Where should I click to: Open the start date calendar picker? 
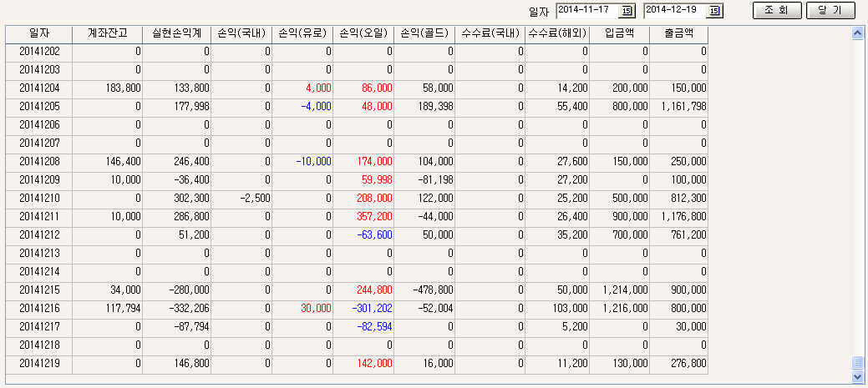[x=627, y=11]
